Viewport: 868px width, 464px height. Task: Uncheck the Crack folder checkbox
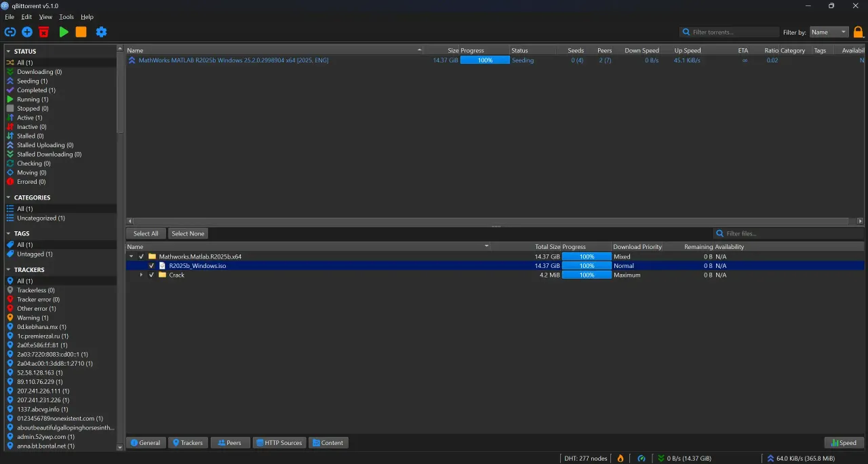(152, 275)
